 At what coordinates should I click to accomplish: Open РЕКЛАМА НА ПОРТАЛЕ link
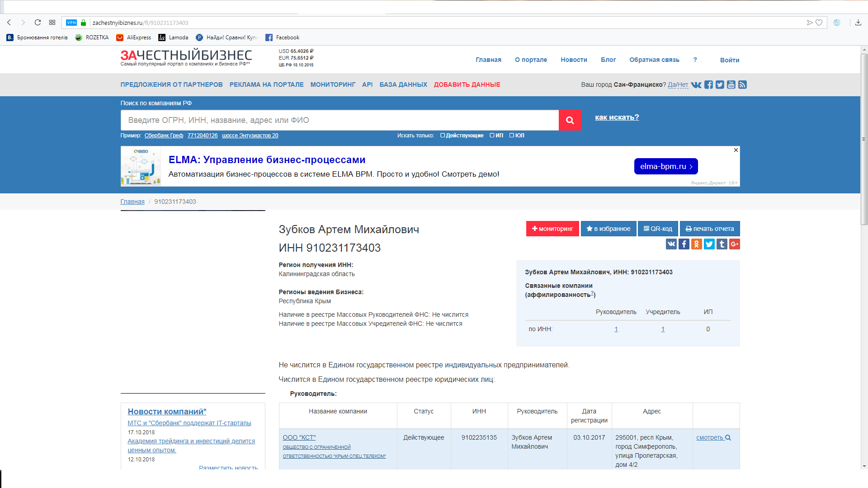coord(266,84)
